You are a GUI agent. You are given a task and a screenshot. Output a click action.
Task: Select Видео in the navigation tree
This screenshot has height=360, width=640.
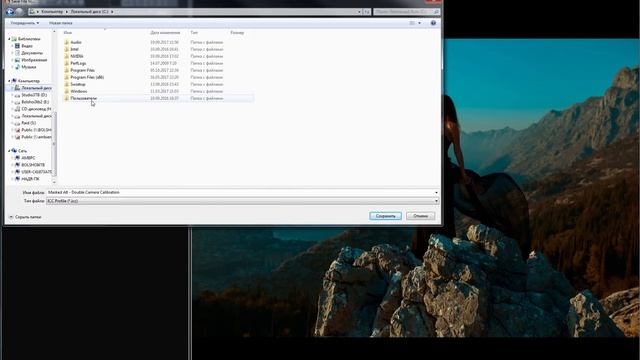click(27, 46)
